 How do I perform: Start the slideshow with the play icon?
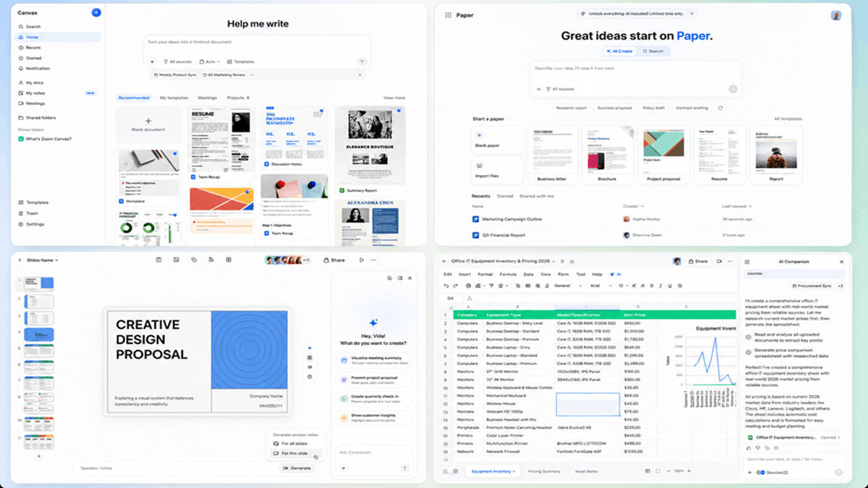(361, 260)
